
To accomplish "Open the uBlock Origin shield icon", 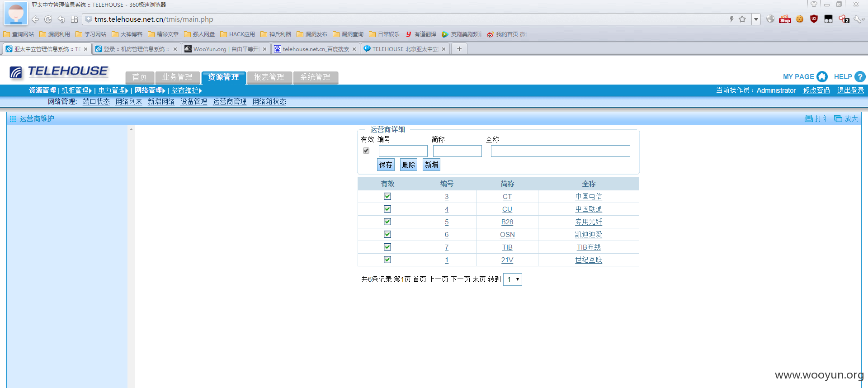I will click(x=814, y=19).
